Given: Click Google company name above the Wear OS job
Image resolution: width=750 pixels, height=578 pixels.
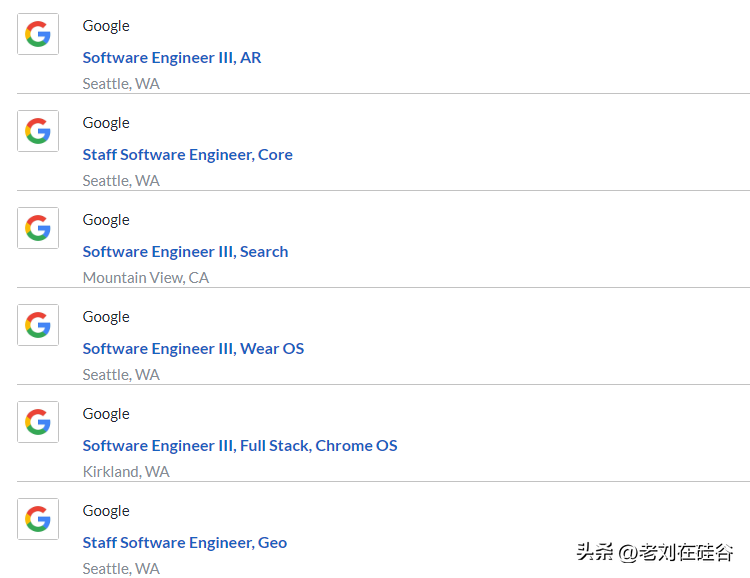Looking at the screenshot, I should click(x=106, y=317).
